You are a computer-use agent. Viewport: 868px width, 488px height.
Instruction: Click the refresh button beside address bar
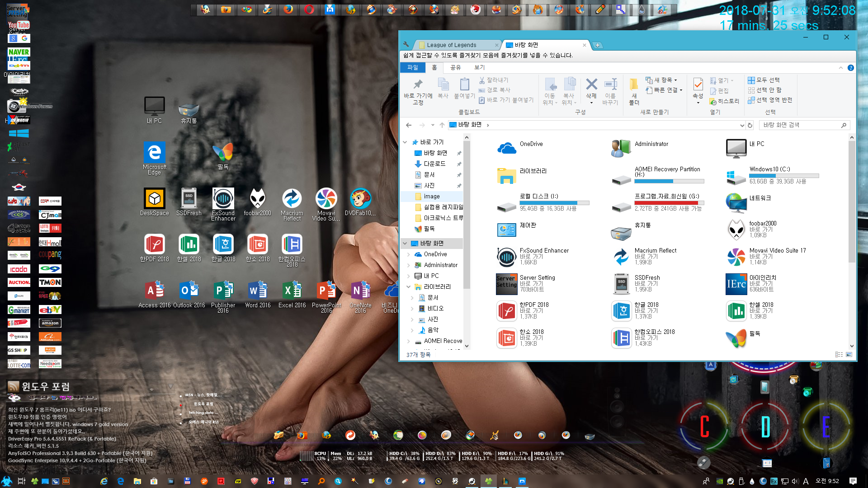(x=750, y=125)
